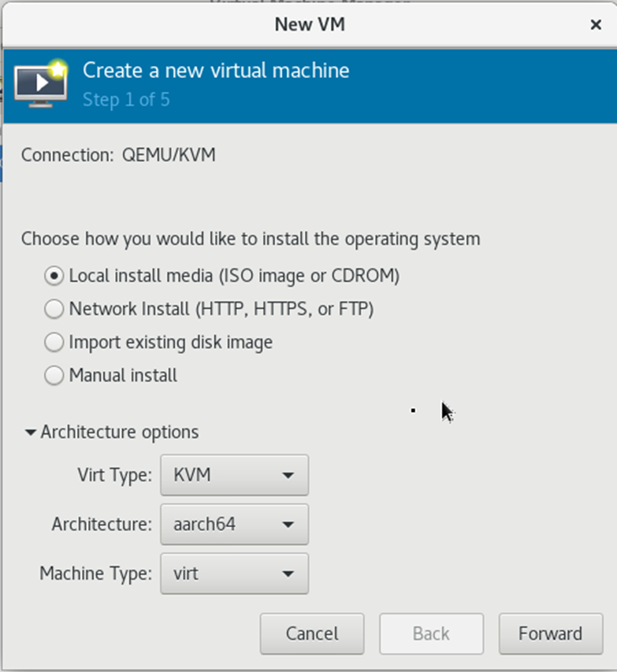Click the 'Virt Type:' label
The width and height of the screenshot is (617, 672).
(x=115, y=475)
